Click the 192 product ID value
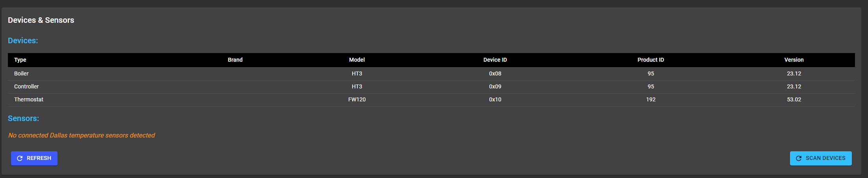The width and height of the screenshot is (868, 178). [x=651, y=99]
